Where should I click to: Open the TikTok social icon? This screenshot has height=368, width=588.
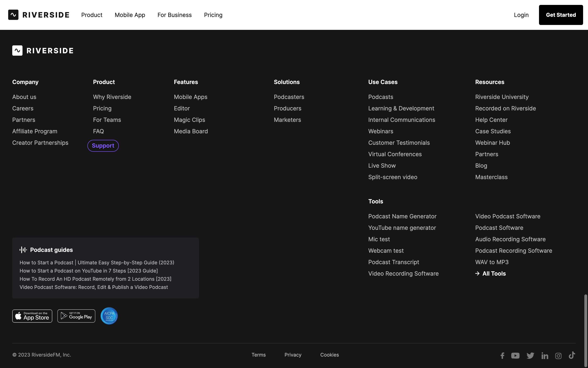coord(572,355)
